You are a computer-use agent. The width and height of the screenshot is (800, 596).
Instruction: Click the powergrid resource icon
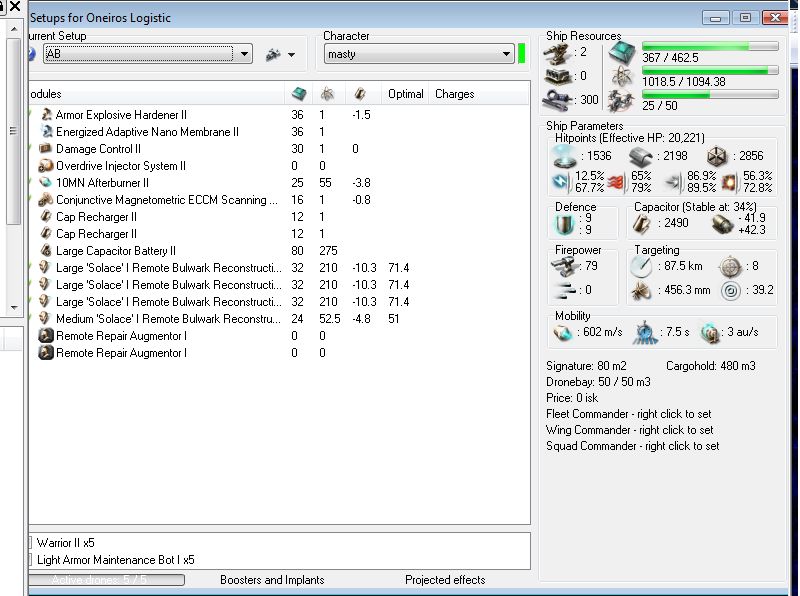pyautogui.click(x=622, y=77)
